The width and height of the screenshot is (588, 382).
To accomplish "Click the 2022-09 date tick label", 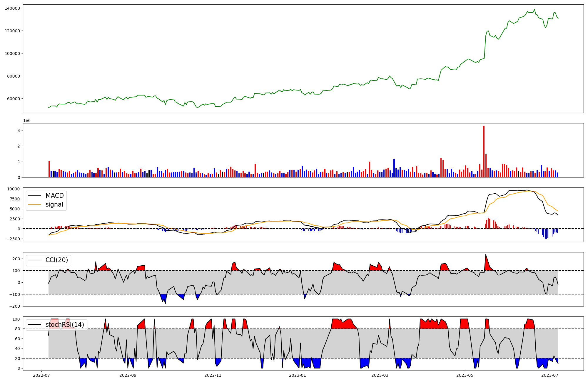I will [x=128, y=375].
